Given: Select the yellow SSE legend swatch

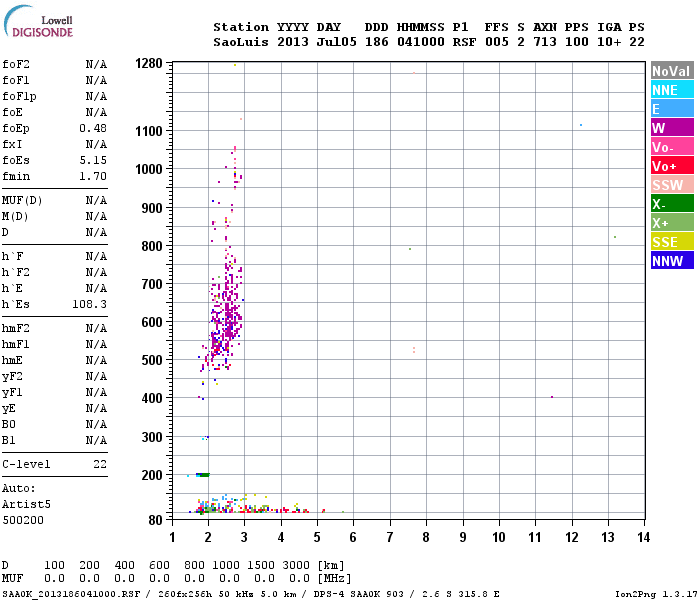Looking at the screenshot, I should (672, 242).
